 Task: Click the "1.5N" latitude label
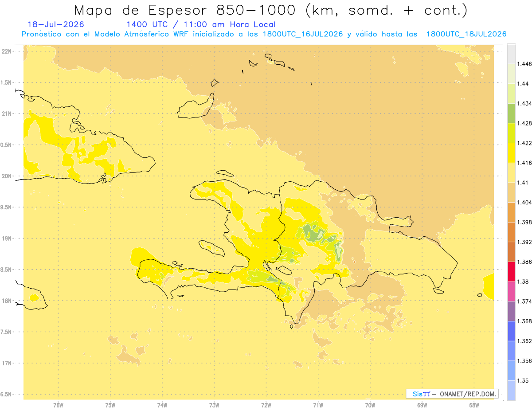coord(7,82)
